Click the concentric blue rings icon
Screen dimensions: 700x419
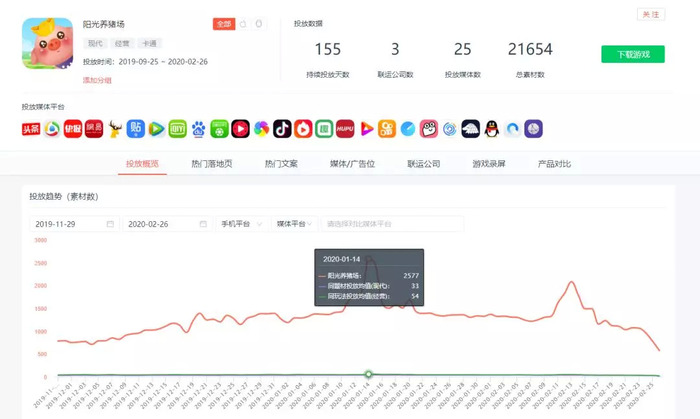click(450, 129)
